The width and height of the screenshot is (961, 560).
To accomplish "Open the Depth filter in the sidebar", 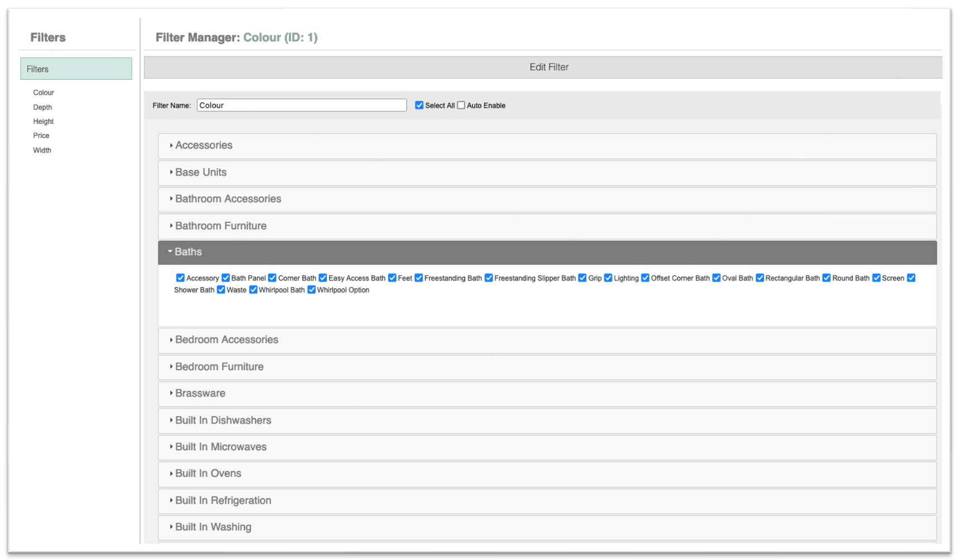I will [x=42, y=107].
